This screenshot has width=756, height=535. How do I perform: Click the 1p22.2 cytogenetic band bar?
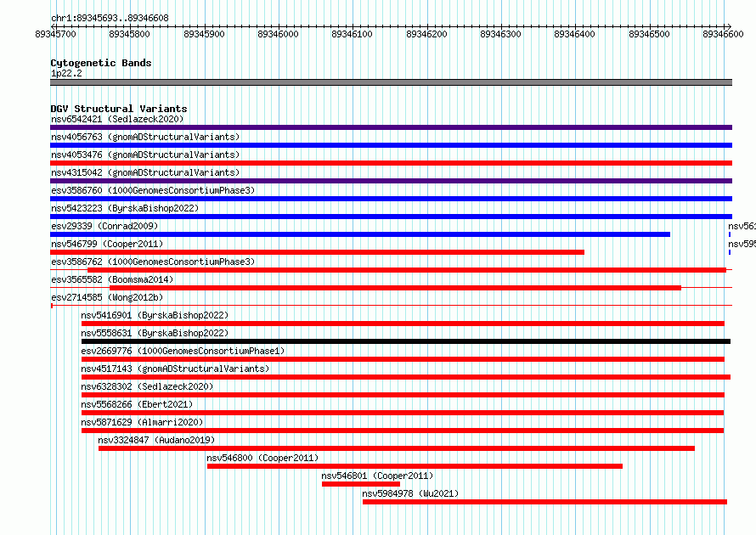pos(391,82)
